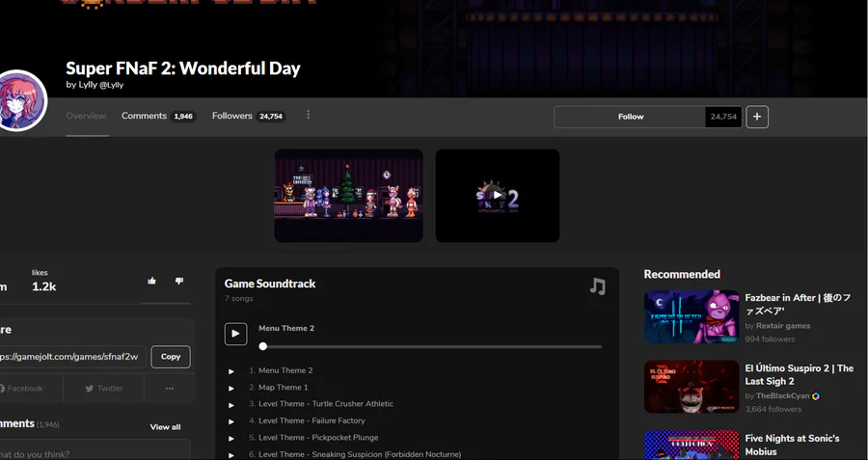Viewport: 868px width, 460px height.
Task: Open the Followers tab
Action: click(249, 116)
